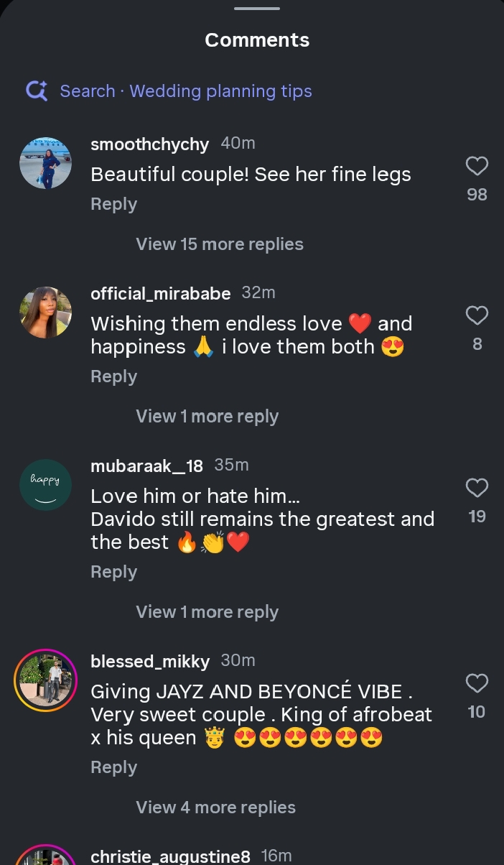Show 1 more reply under mubaraak__18
The width and height of the screenshot is (504, 865).
pyautogui.click(x=207, y=612)
